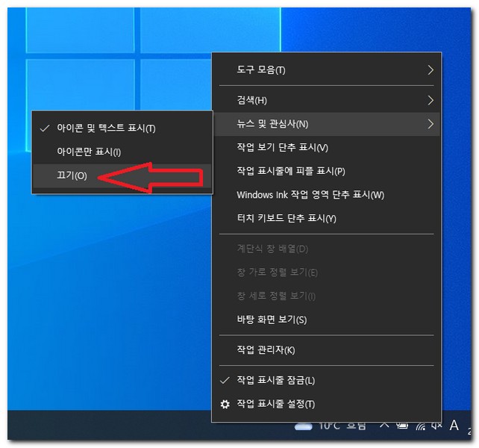Viewport: 479px width, 448px height.
Task: Choose 끄기(O) to turn off news
Action: click(x=122, y=175)
